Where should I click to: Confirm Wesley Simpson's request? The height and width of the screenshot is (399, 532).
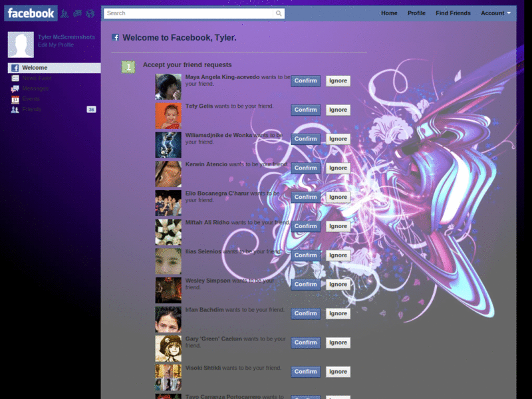(x=305, y=285)
